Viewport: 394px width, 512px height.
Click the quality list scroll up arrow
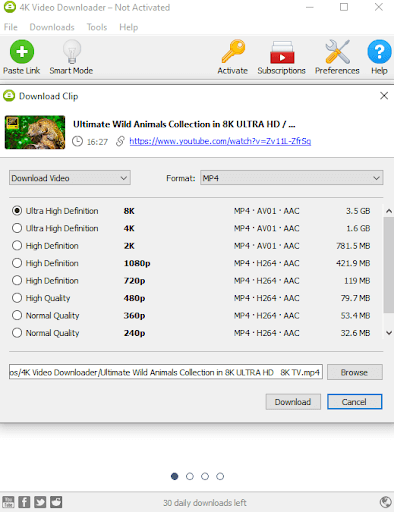click(389, 211)
